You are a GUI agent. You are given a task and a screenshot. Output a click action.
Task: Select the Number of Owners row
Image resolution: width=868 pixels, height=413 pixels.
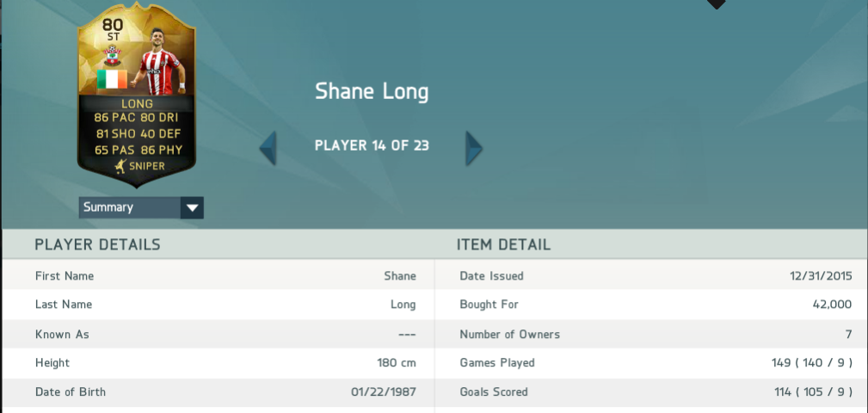click(656, 334)
